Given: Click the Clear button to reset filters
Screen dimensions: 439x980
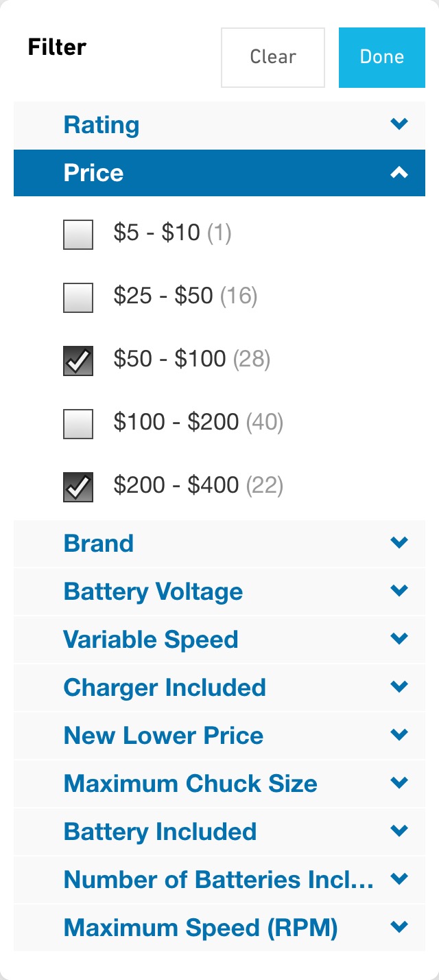Looking at the screenshot, I should click(x=272, y=57).
